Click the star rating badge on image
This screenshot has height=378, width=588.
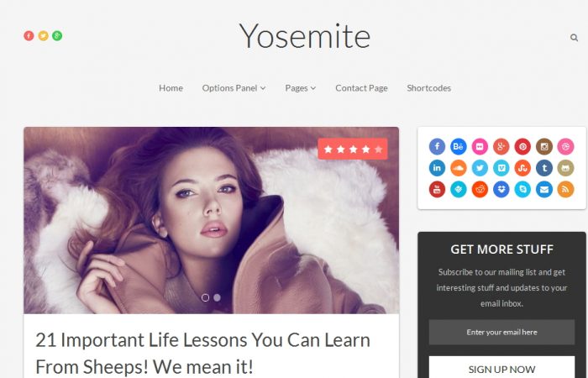353,149
